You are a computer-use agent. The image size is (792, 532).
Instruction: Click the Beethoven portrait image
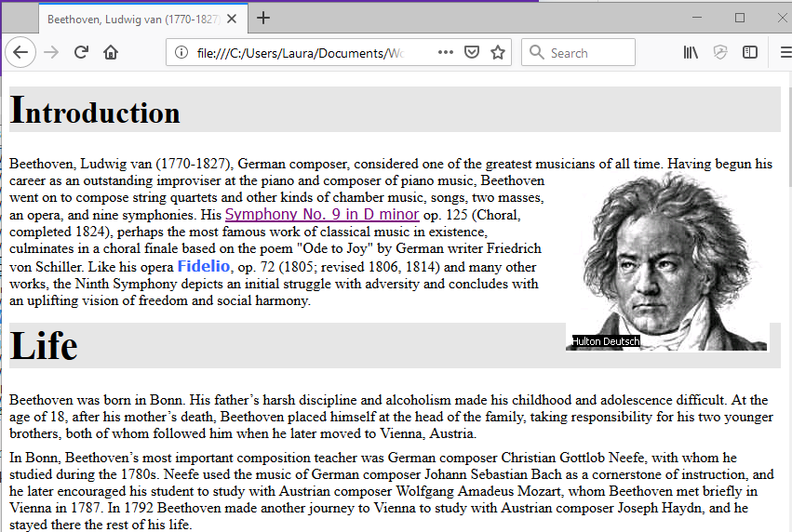coord(667,260)
